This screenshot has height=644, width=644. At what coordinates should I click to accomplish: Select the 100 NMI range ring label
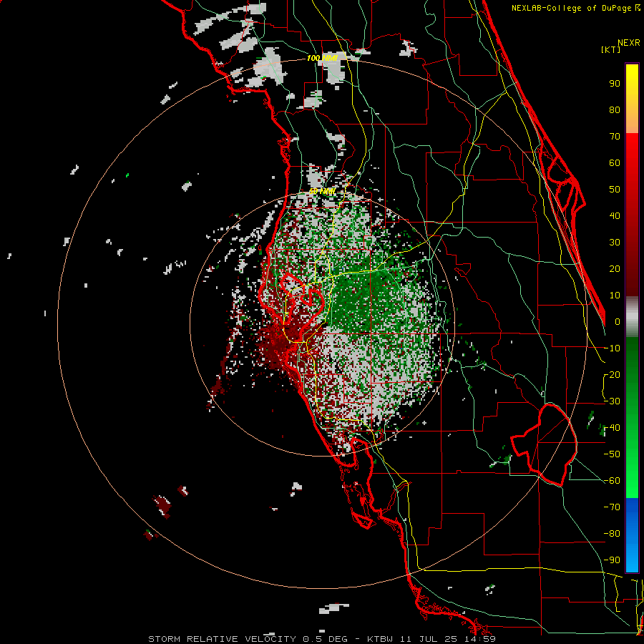pos(322,59)
